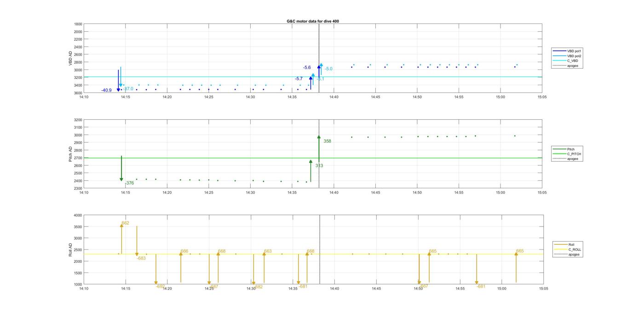
Task: Click the '-40.9' VBD data label
Action: click(106, 90)
